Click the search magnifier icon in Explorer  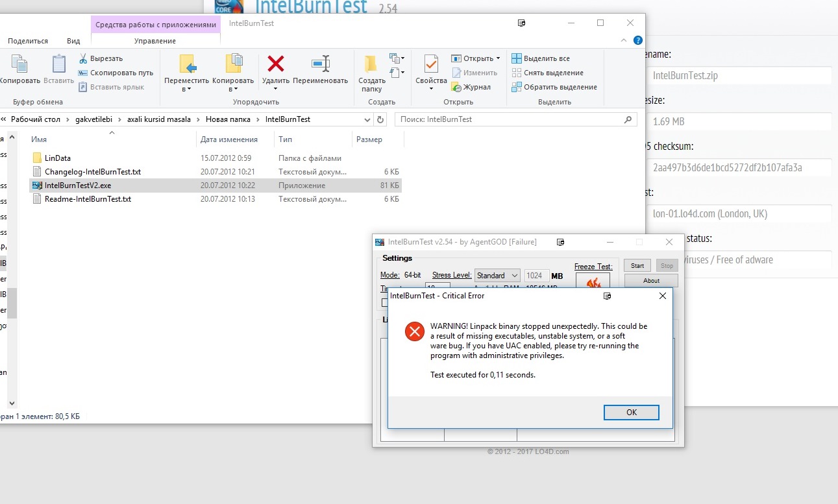pyautogui.click(x=628, y=120)
